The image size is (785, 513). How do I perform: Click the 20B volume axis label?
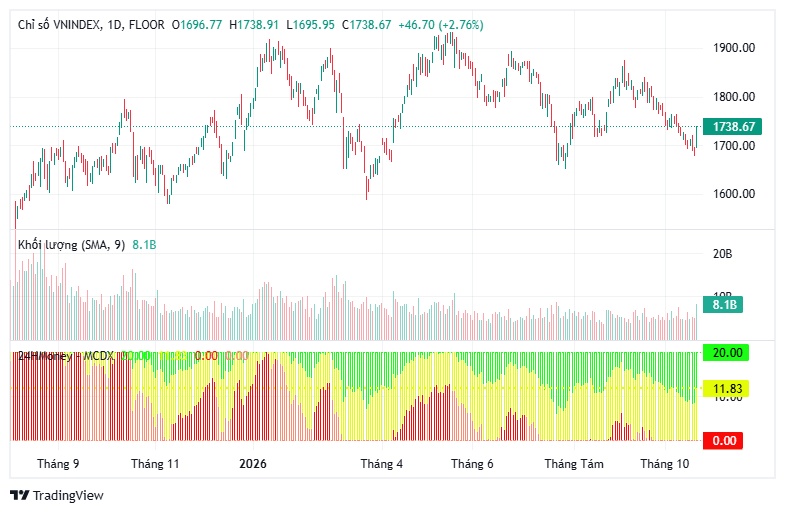[722, 254]
